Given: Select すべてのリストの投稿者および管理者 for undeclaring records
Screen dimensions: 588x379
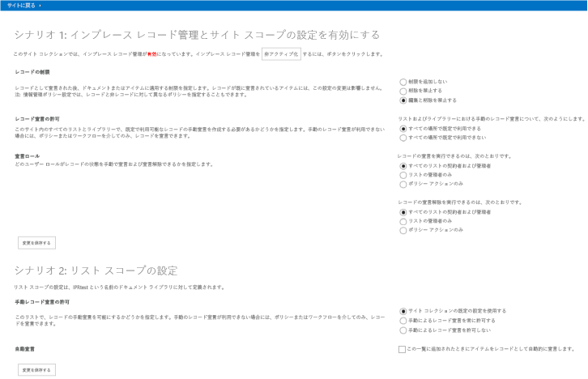Looking at the screenshot, I should click(403, 212).
